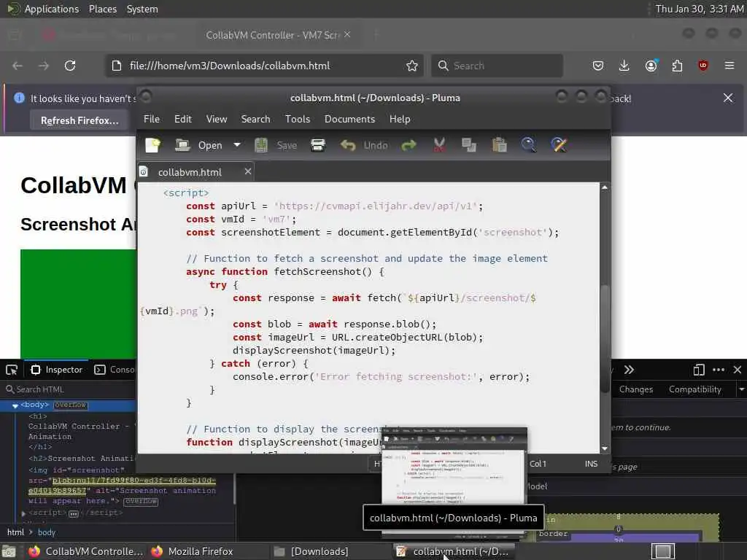
Task: Open the Tools menu in Pluma
Action: [x=298, y=119]
